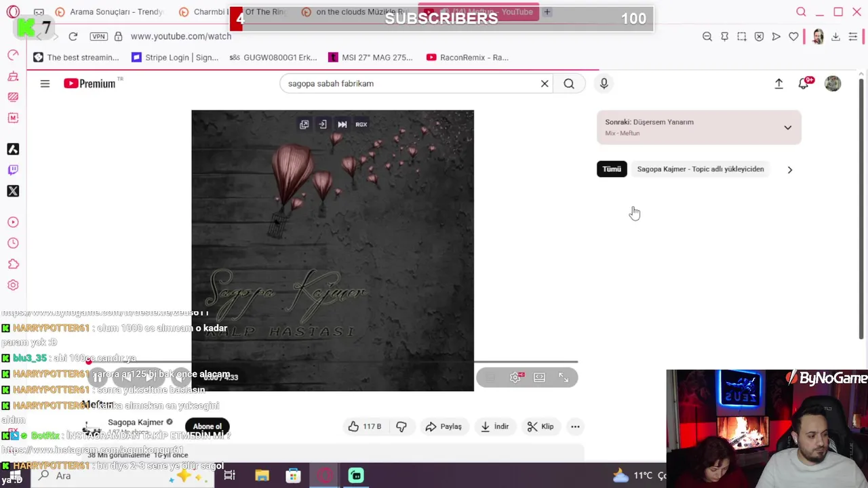Open the GUGW0800G1 bookmark

click(273, 58)
